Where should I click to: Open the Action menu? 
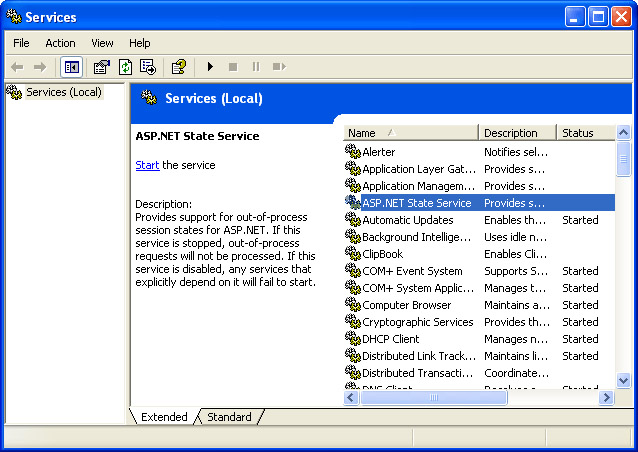[60, 43]
